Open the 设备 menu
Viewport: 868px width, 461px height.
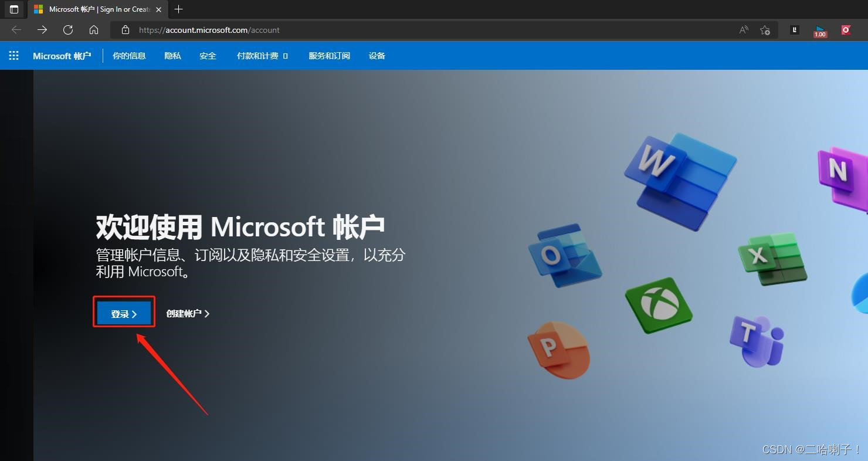point(377,56)
